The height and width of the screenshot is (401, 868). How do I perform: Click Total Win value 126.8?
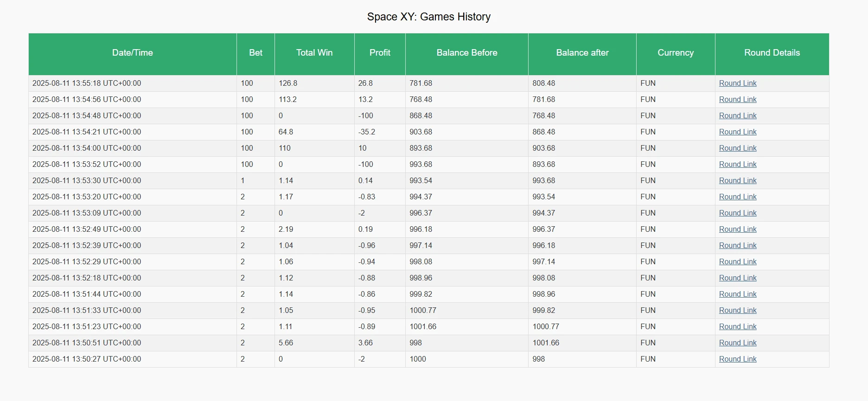[x=288, y=83]
